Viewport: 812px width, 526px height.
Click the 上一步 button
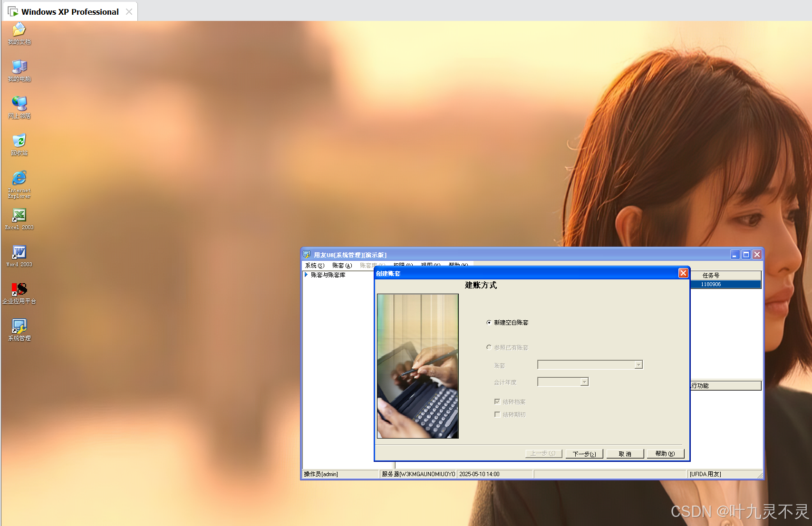(x=543, y=454)
